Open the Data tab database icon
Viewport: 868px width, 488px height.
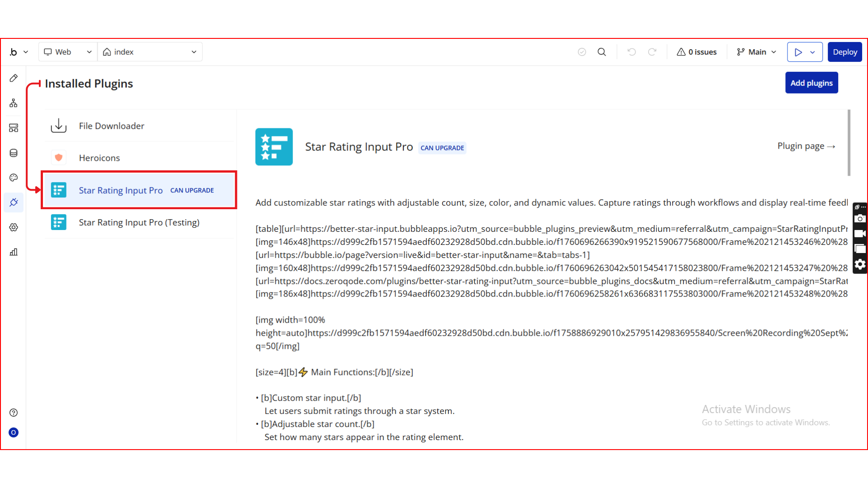tap(14, 153)
